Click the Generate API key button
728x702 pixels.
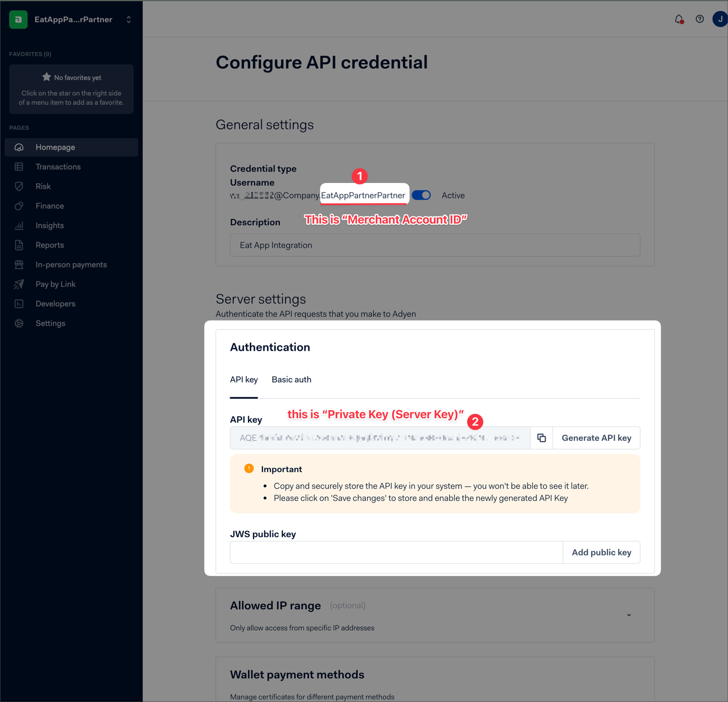(596, 437)
